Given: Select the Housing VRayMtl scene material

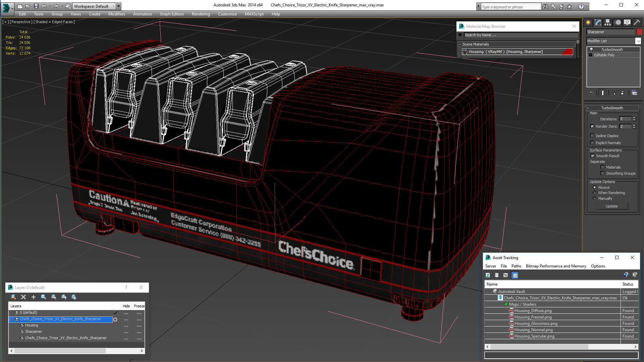Looking at the screenshot, I should click(x=518, y=52).
